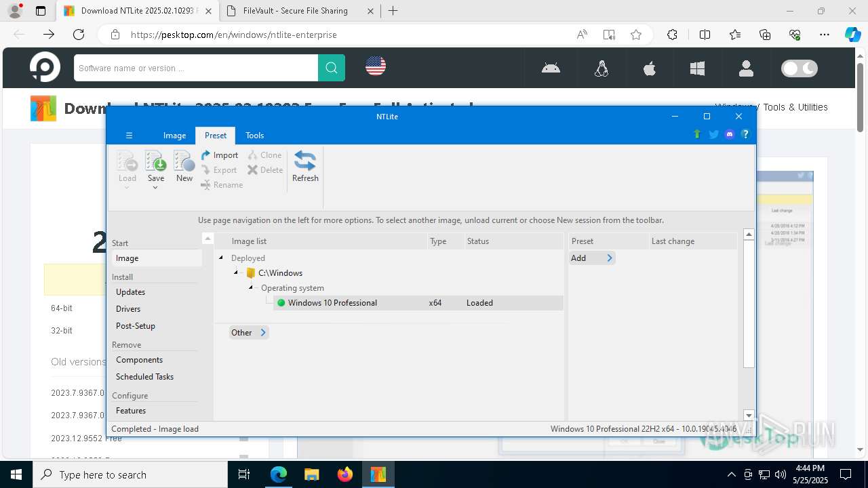Click the Add preset button
This screenshot has width=868, height=488.
pos(592,258)
